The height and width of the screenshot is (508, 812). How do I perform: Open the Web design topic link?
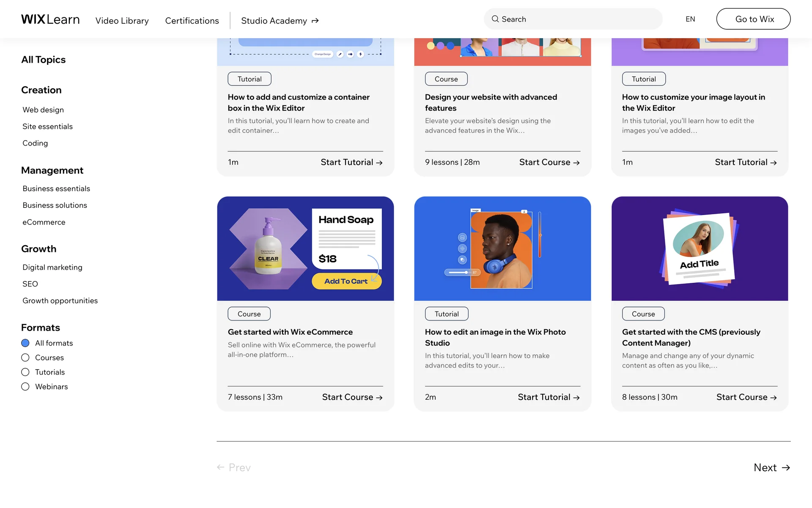pyautogui.click(x=43, y=110)
